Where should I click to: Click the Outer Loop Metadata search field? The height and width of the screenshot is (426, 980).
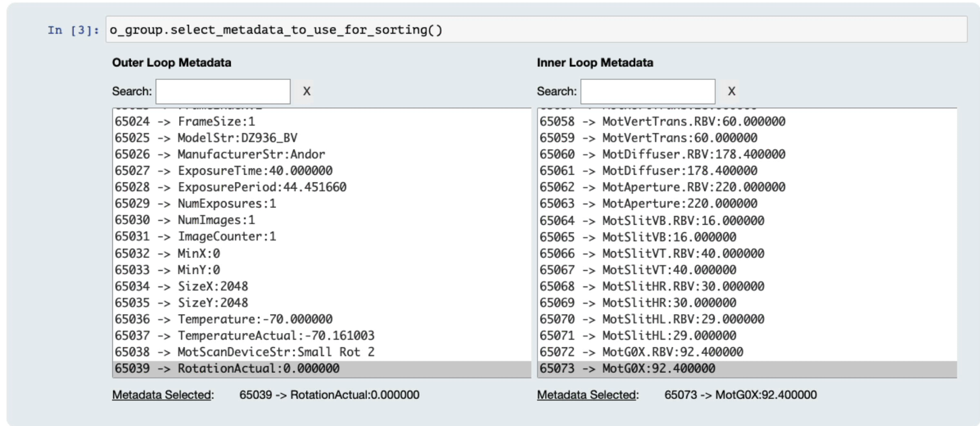click(223, 92)
